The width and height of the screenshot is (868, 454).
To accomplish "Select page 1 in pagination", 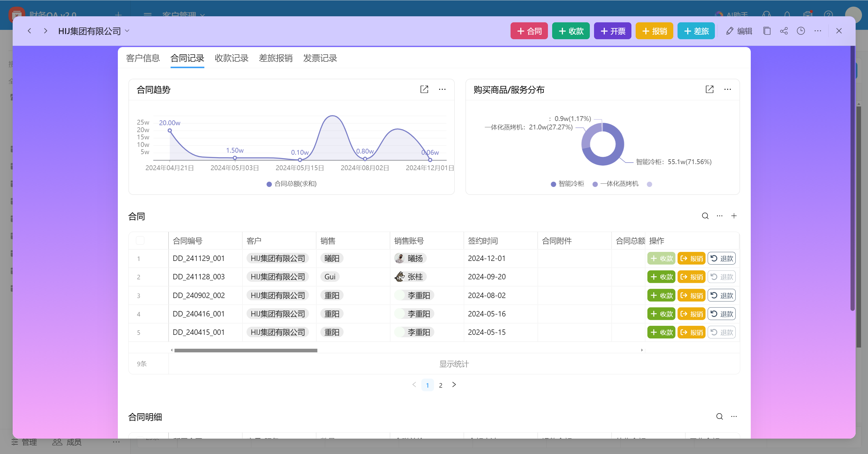I will click(x=428, y=385).
